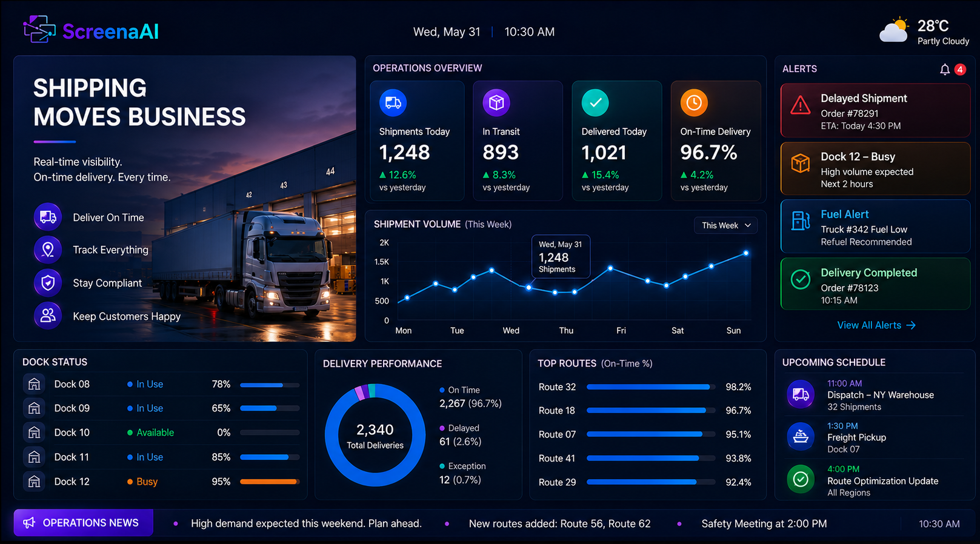Image resolution: width=980 pixels, height=544 pixels.
Task: Click the Delivered Today checkmark icon
Action: (x=595, y=103)
